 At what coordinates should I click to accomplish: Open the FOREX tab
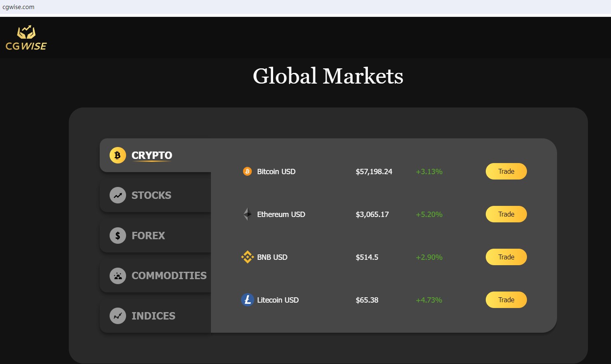(148, 236)
